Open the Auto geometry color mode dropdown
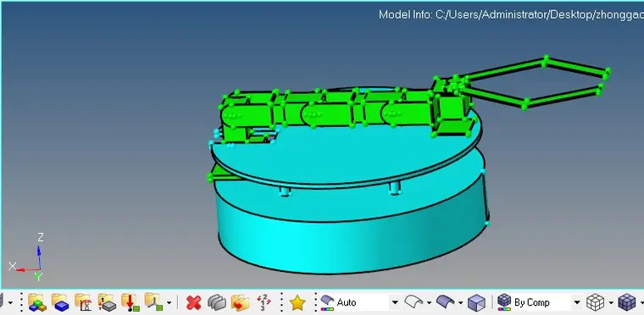The height and width of the screenshot is (315, 644). click(395, 302)
